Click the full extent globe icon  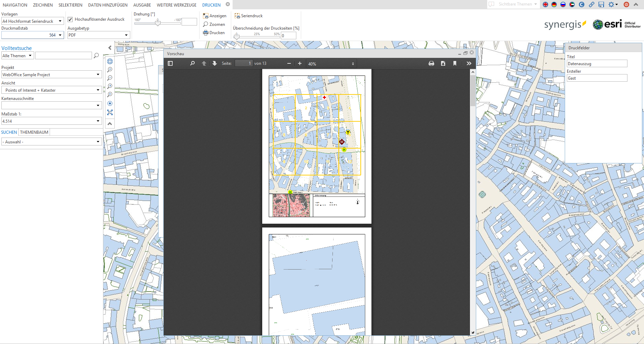coord(110,61)
